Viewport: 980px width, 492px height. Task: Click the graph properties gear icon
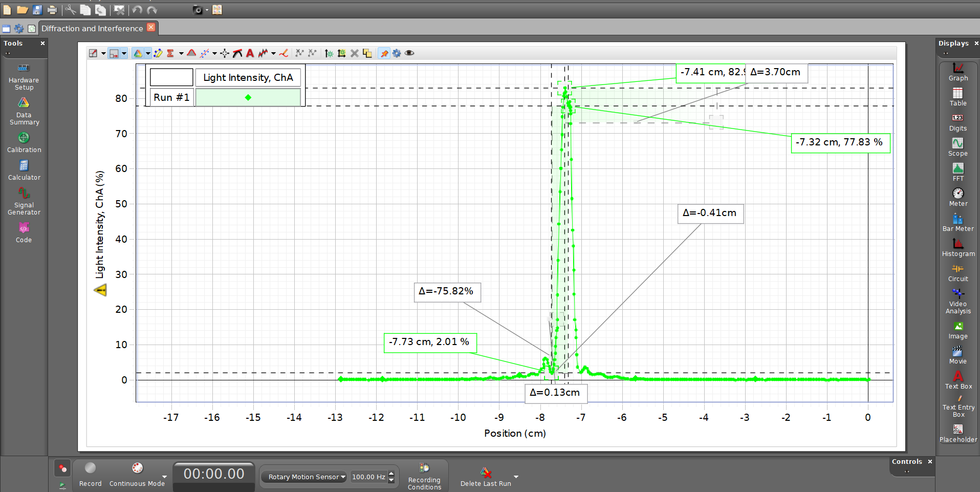[x=397, y=53]
